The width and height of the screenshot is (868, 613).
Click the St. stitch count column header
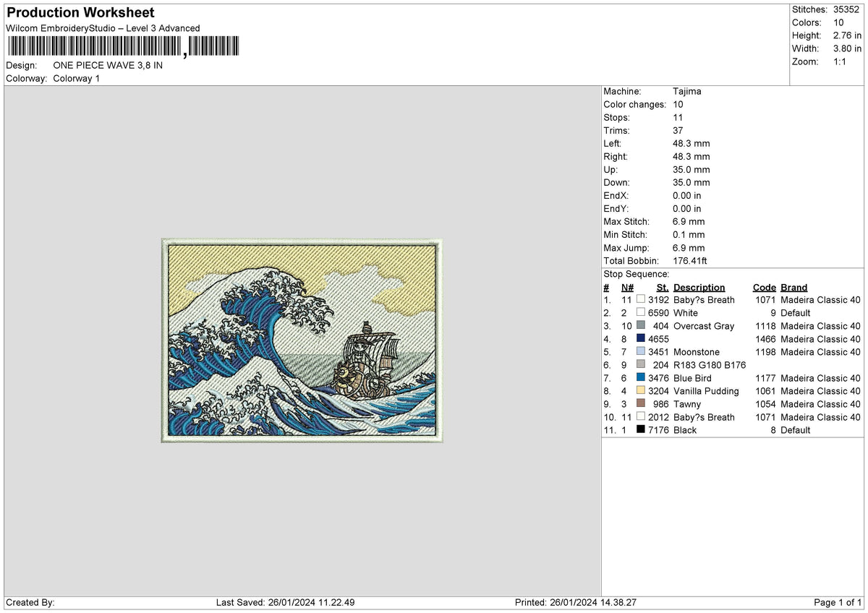[x=663, y=288]
